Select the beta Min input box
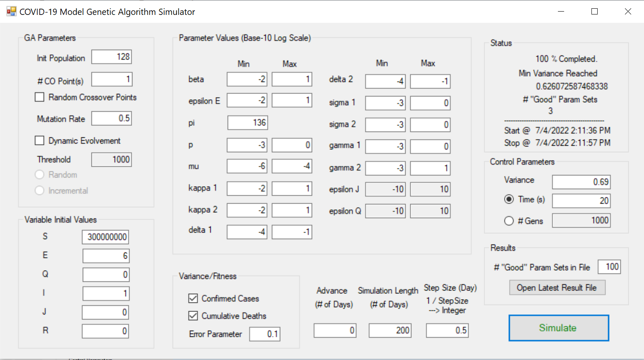Viewport: 644px width, 360px height. 247,79
